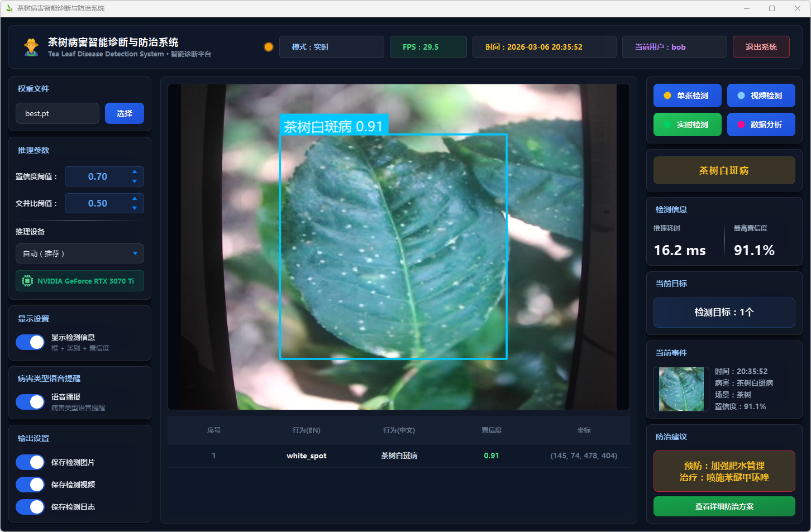Increase the confidence threshold with up arrow
This screenshot has height=532, width=811.
[135, 171]
